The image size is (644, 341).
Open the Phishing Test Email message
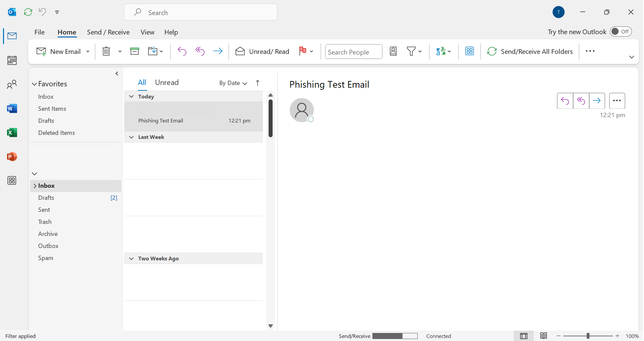click(x=194, y=116)
